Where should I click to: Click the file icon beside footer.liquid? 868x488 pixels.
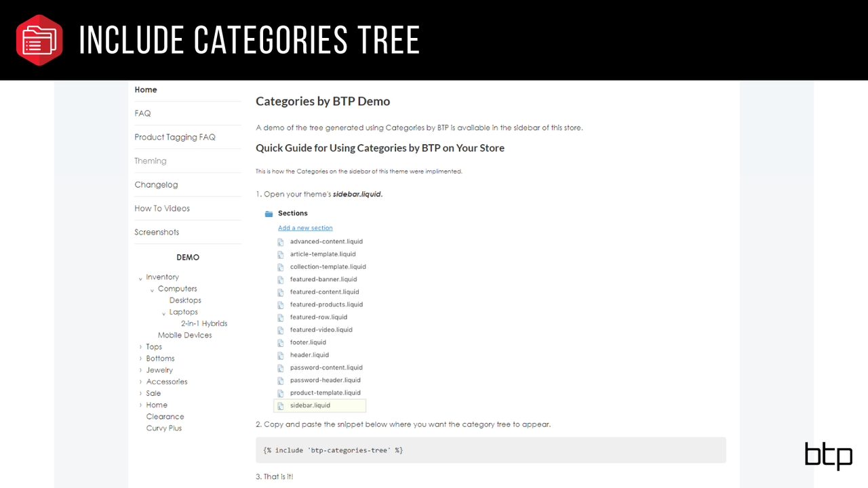pyautogui.click(x=281, y=342)
